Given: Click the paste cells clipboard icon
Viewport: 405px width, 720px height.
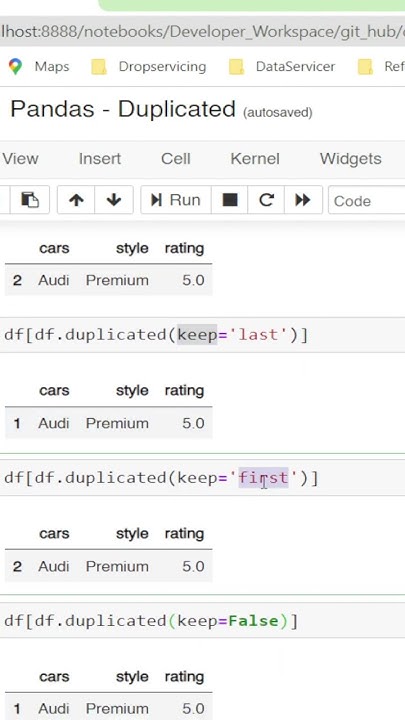Looking at the screenshot, I should point(30,200).
